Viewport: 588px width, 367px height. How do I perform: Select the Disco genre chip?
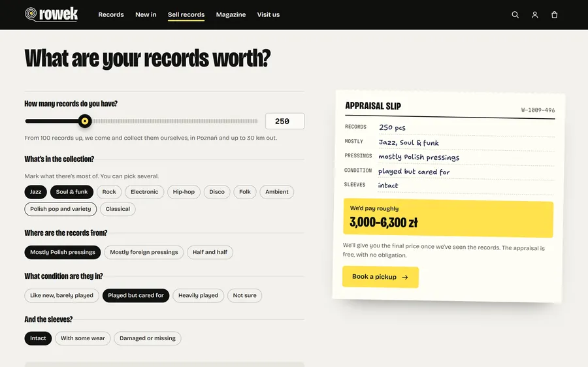click(x=217, y=192)
